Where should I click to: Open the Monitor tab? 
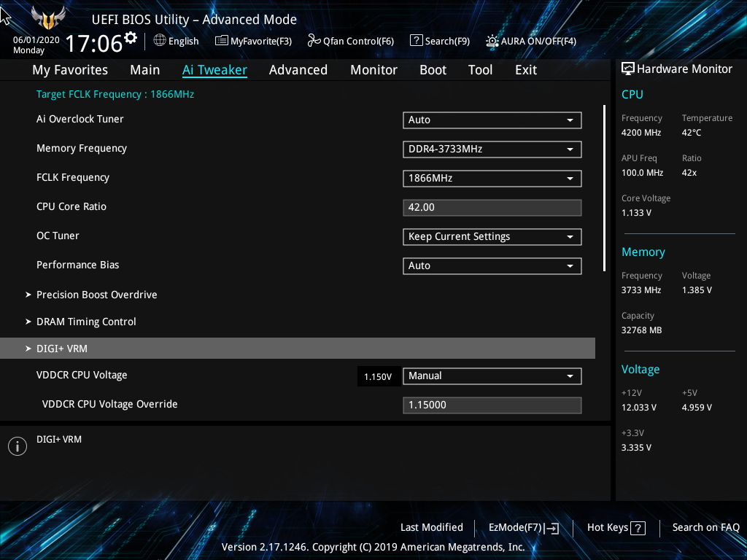(373, 70)
